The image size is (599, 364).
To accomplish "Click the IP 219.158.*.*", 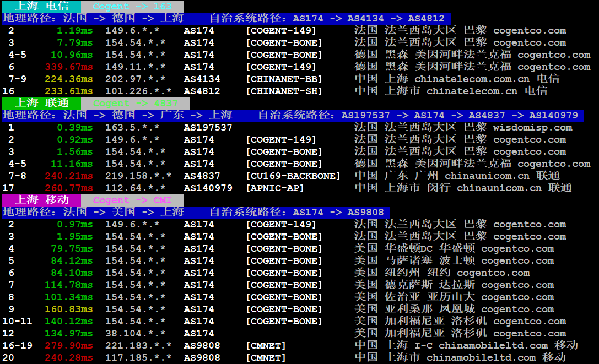I will click(138, 176).
